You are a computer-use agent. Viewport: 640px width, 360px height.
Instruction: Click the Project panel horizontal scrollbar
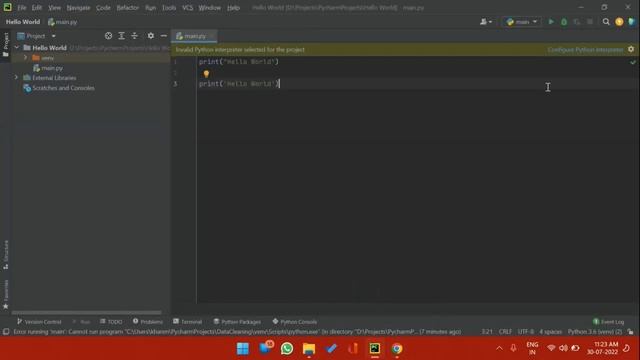pyautogui.click(x=86, y=313)
